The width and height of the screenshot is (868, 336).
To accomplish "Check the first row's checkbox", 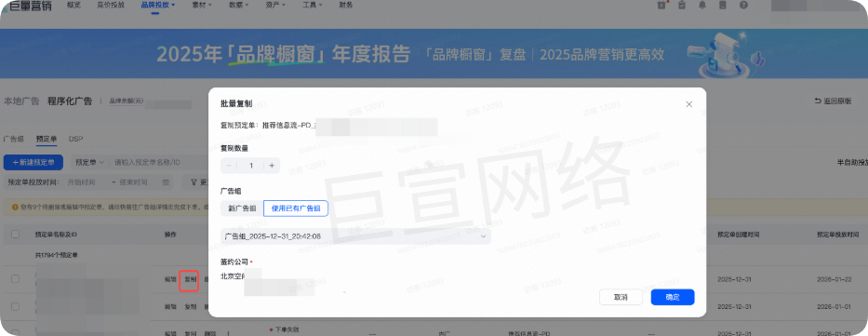I will [x=16, y=279].
